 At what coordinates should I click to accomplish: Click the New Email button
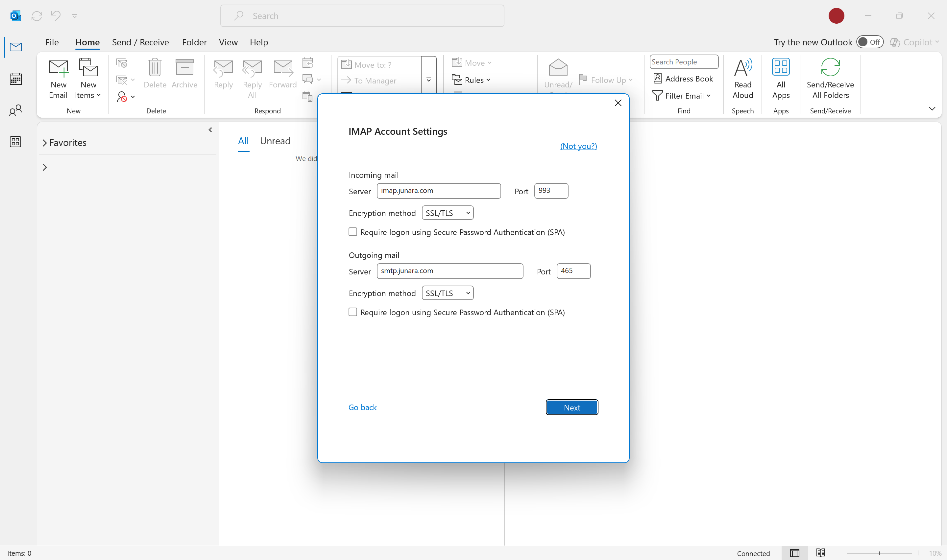pos(58,79)
